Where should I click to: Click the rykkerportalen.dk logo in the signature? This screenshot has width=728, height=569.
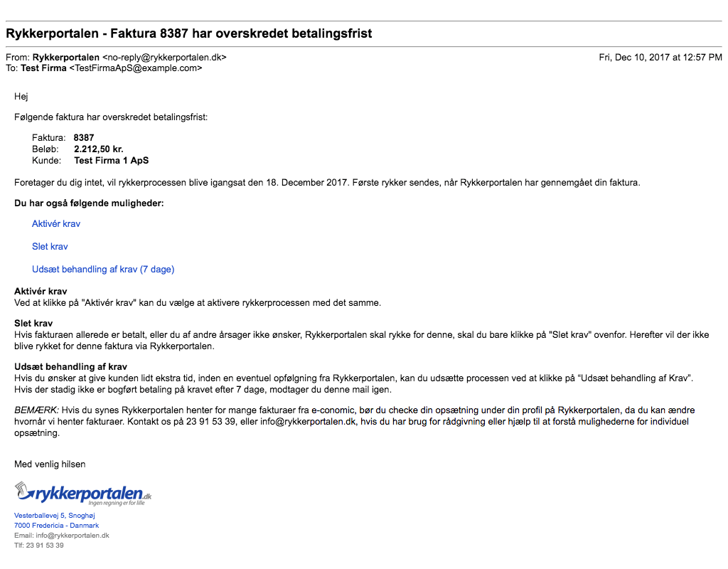point(83,493)
